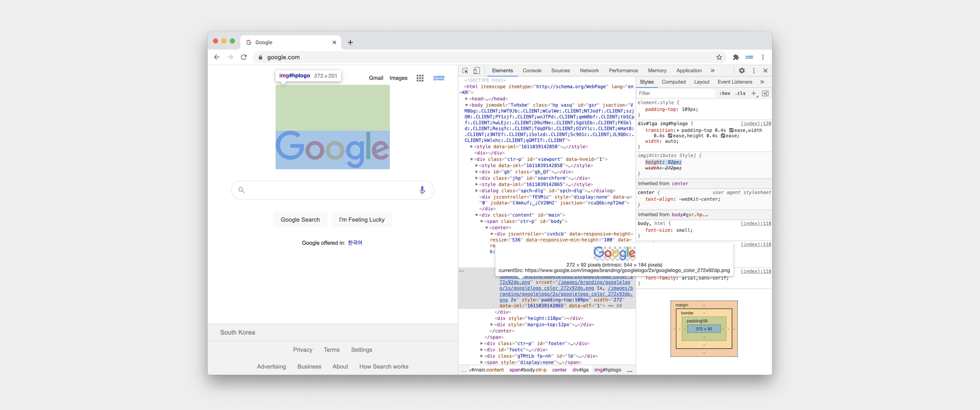Expand the div id gb node
This screenshot has height=410, width=980.
(477, 172)
